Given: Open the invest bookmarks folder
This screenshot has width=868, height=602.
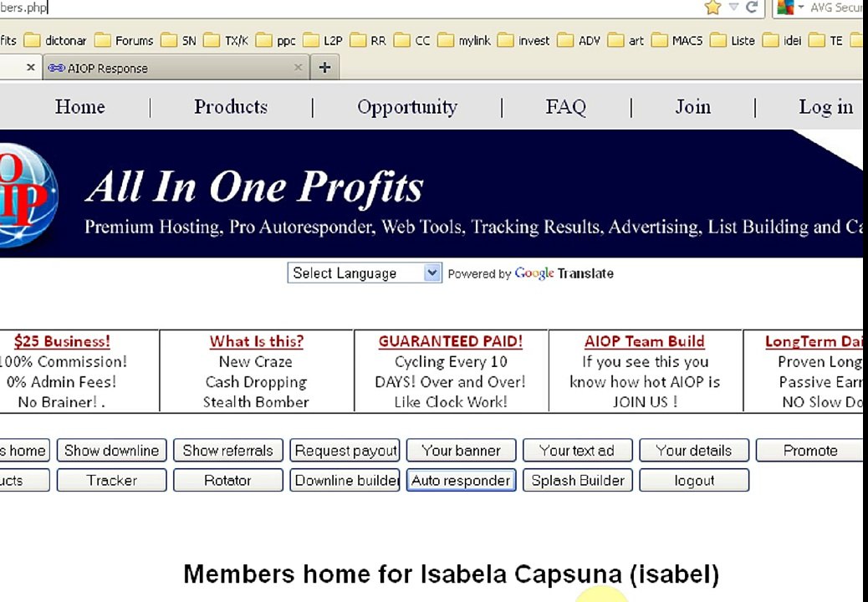Looking at the screenshot, I should click(523, 40).
